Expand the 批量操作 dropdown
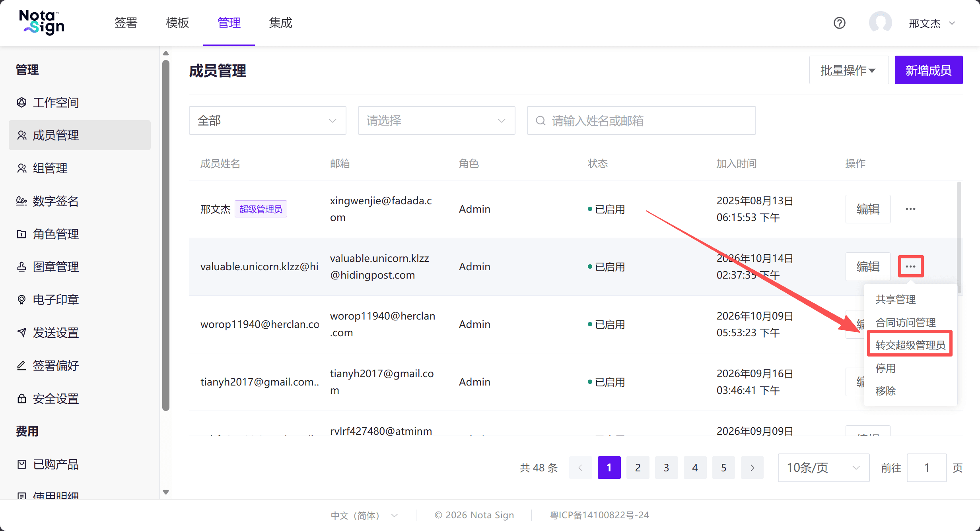This screenshot has height=531, width=980. point(849,70)
